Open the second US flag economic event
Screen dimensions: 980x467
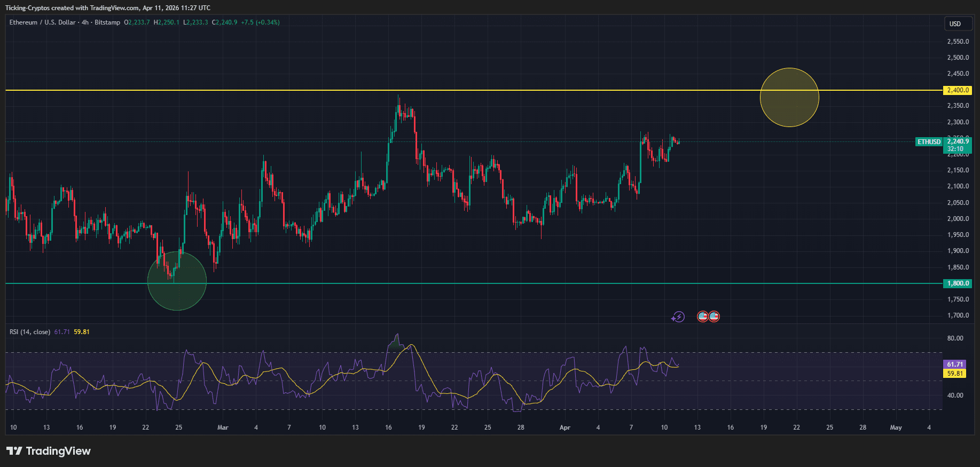tap(714, 316)
